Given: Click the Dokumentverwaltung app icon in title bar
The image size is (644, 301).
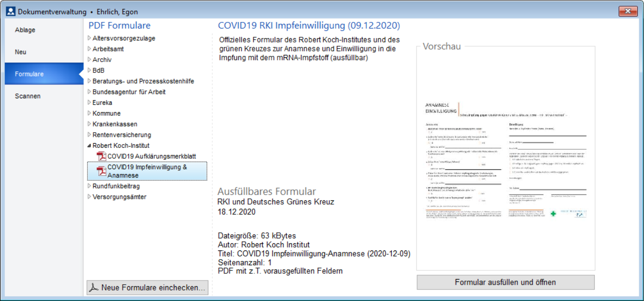Looking at the screenshot, I should coord(11,11).
